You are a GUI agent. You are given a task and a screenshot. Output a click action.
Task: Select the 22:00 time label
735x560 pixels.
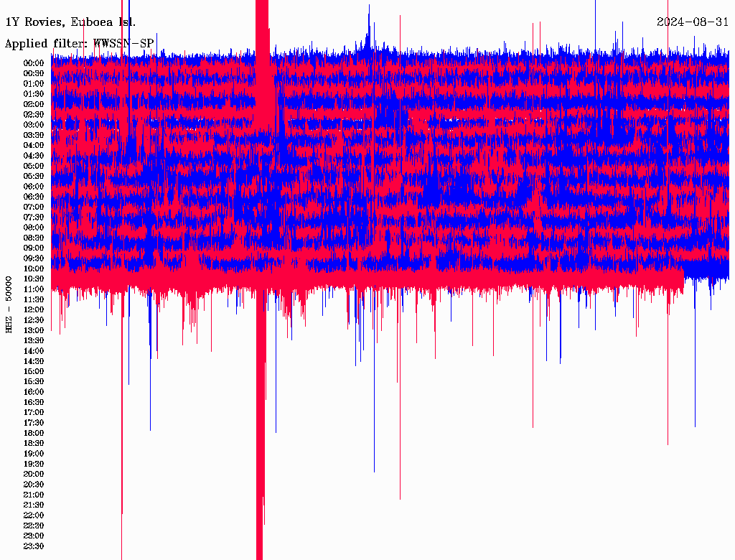(x=34, y=515)
